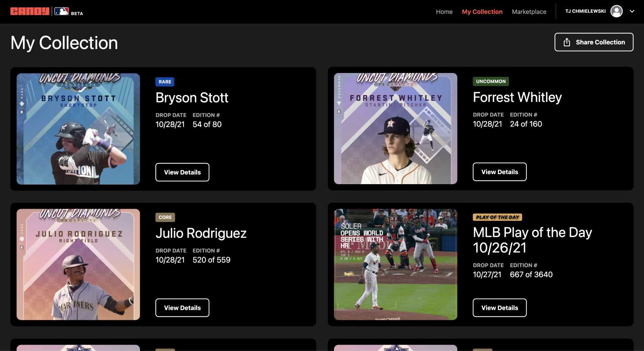644x351 pixels.
Task: Click the Play of the Day badge
Action: (497, 217)
